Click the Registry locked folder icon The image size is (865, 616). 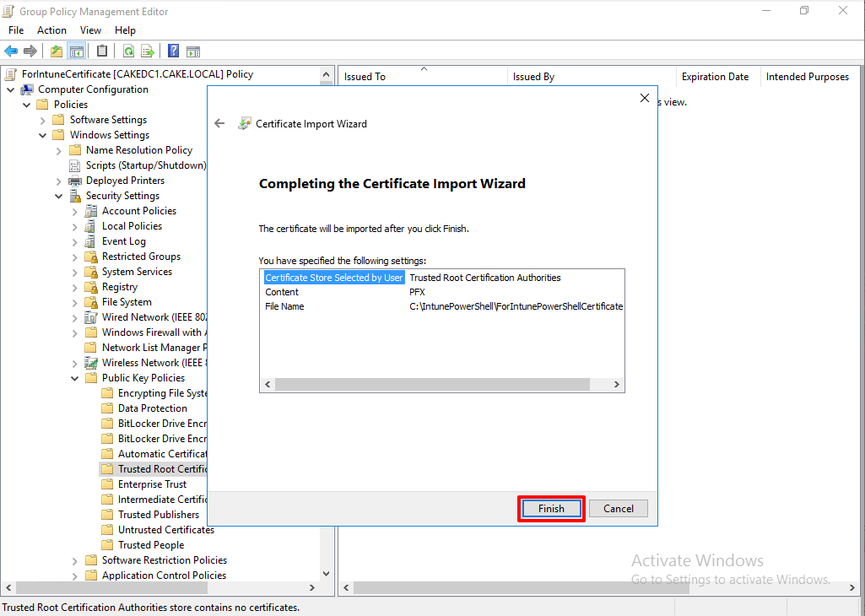pos(91,287)
